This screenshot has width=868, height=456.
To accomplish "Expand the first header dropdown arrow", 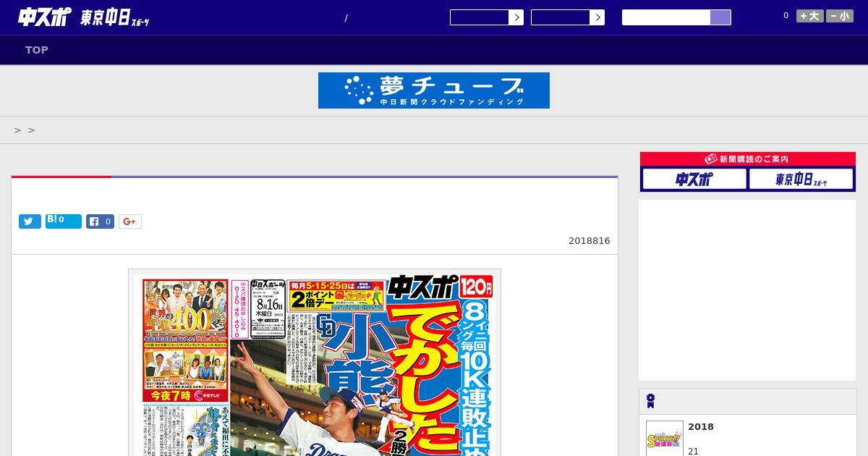I will click(516, 17).
